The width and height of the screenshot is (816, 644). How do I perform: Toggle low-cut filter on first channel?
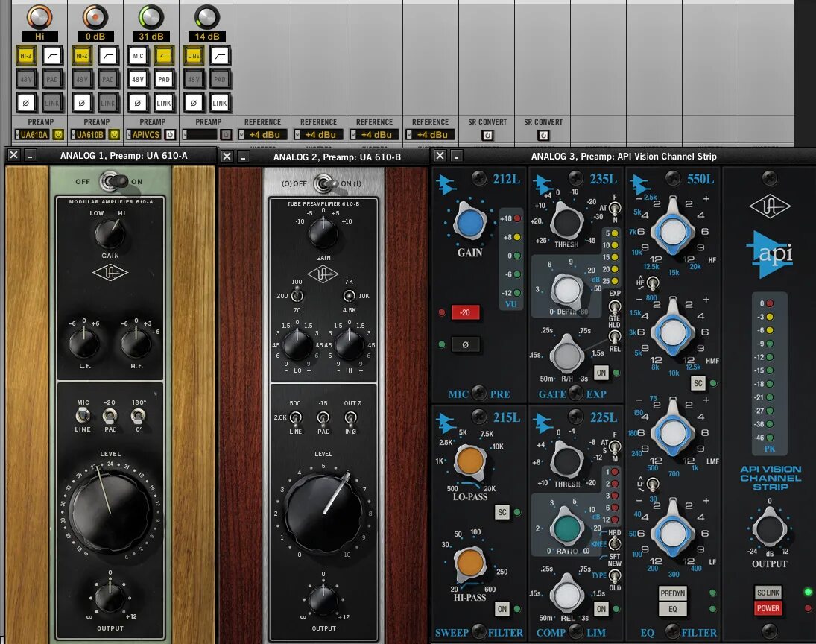tap(52, 56)
